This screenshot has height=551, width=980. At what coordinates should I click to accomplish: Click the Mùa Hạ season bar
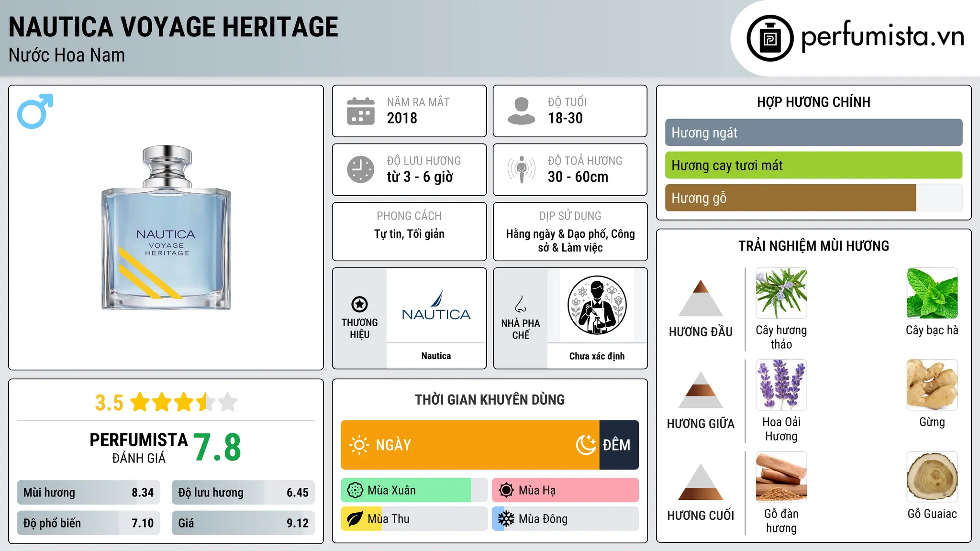coord(566,490)
